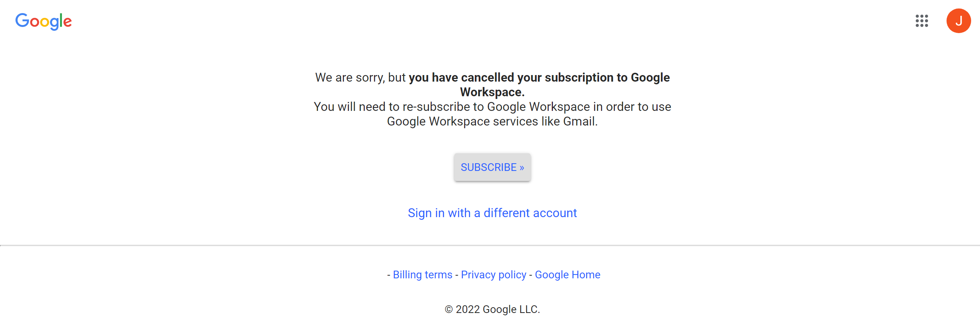Click "Sign in with a different account"
The height and width of the screenshot is (333, 980).
(492, 213)
